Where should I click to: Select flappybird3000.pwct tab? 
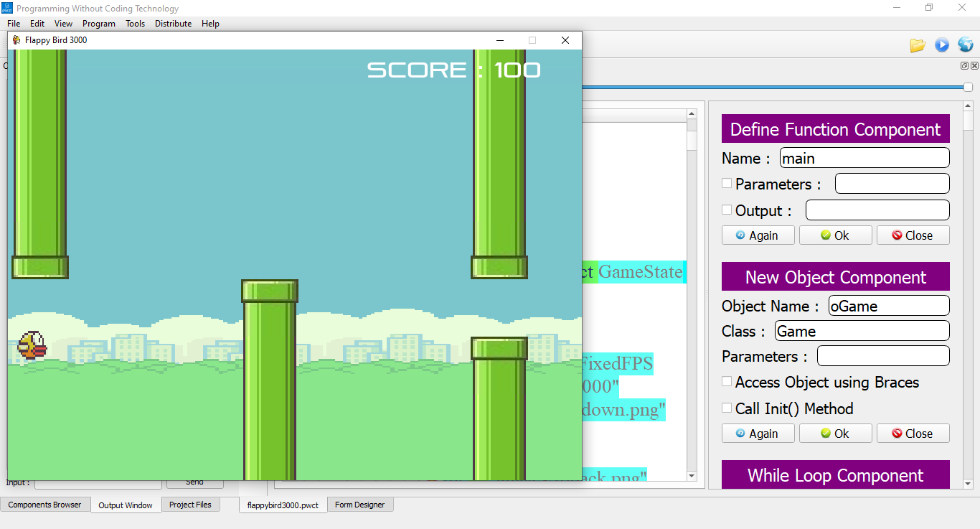(283, 505)
